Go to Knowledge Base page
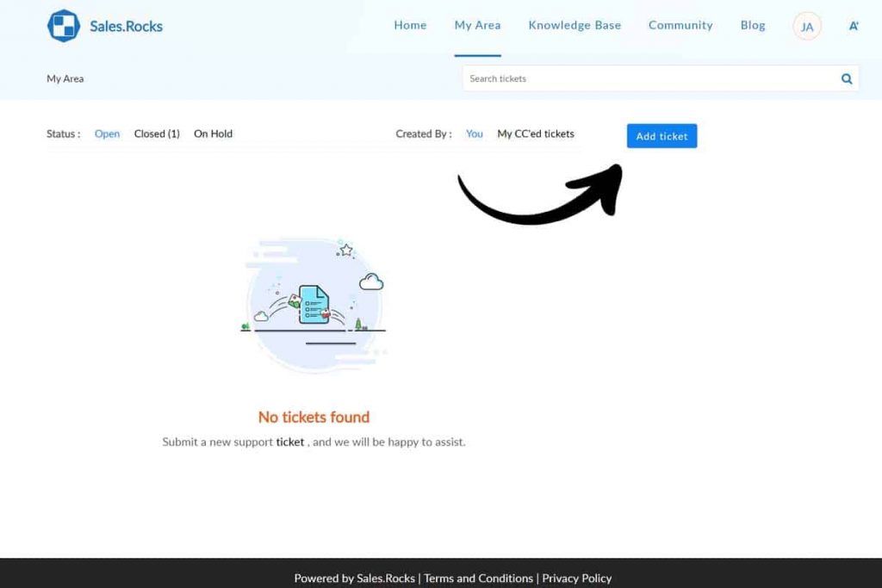 tap(575, 25)
